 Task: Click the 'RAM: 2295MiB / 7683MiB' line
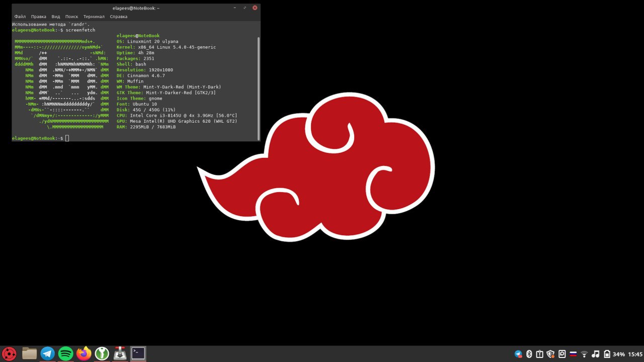146,127
